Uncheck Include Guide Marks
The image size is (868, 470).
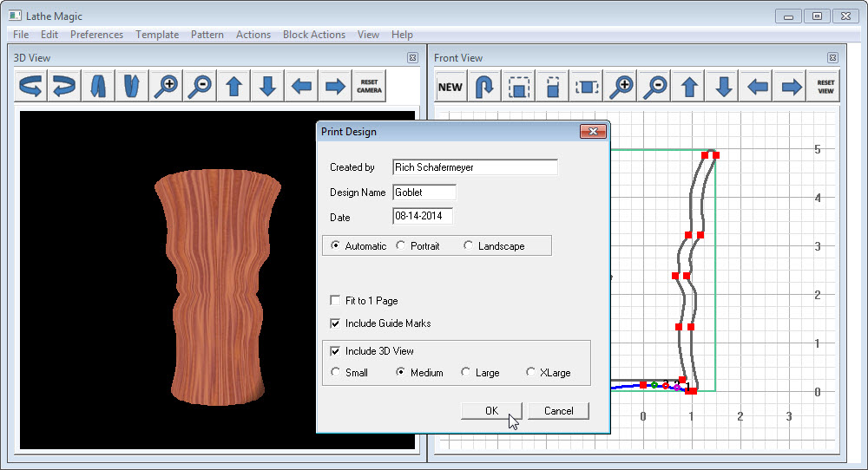[335, 323]
